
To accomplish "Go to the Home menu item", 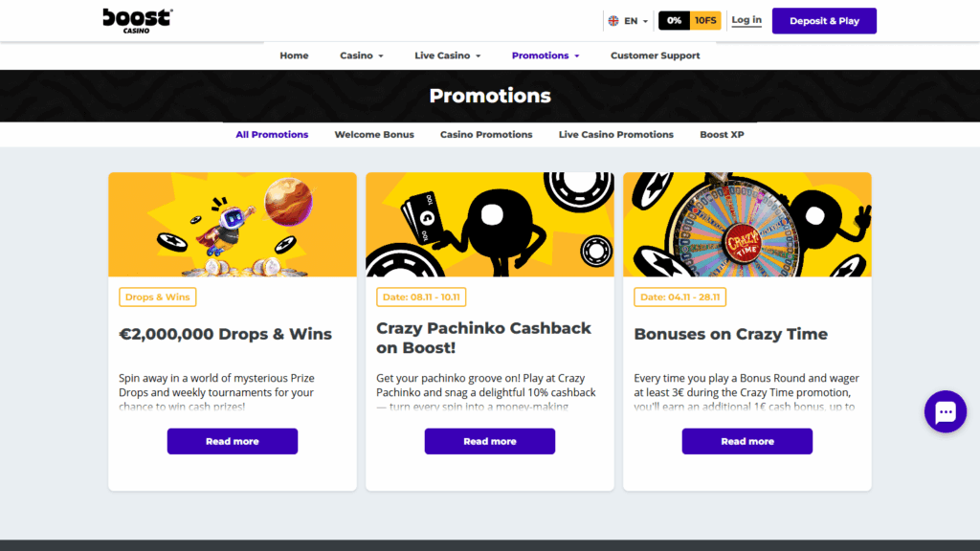I will pos(294,55).
